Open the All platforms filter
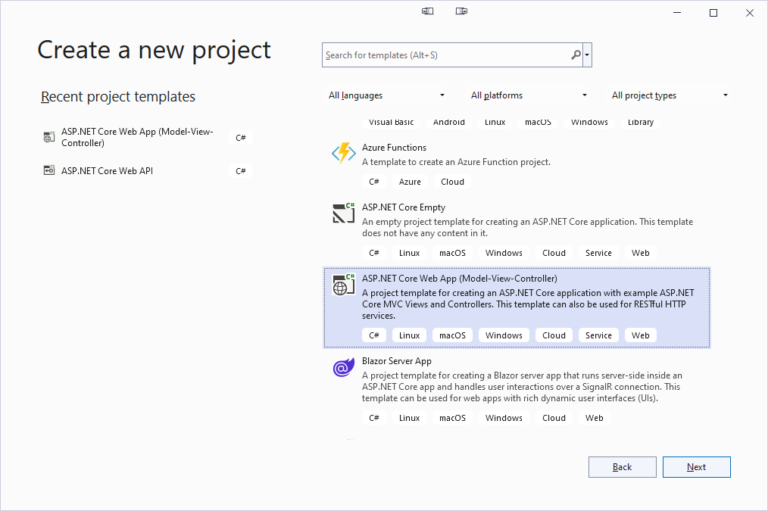The height and width of the screenshot is (511, 768). pos(528,96)
